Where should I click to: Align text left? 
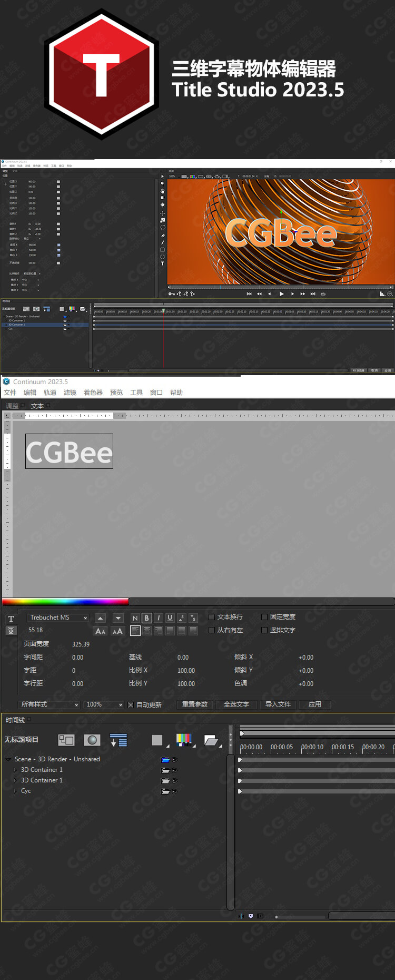[135, 630]
